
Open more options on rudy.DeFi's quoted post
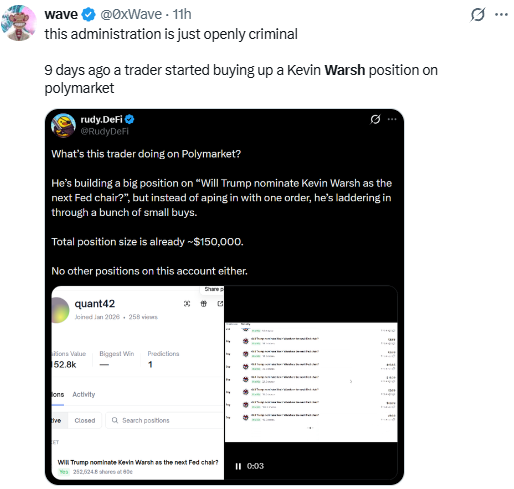(392, 119)
